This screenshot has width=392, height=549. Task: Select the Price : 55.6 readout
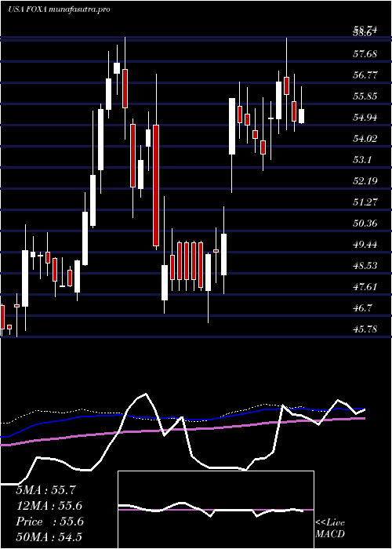coord(49,522)
